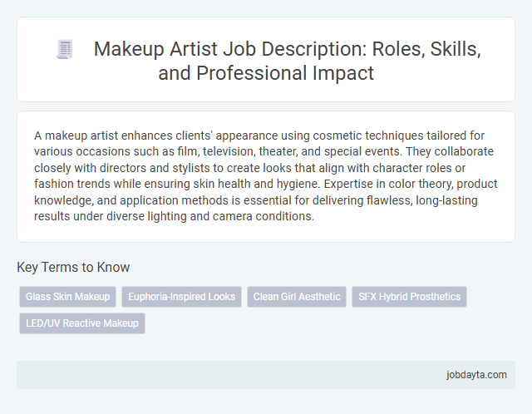Open the Glass Skin Makeup tag
The width and height of the screenshot is (532, 414).
(x=68, y=297)
